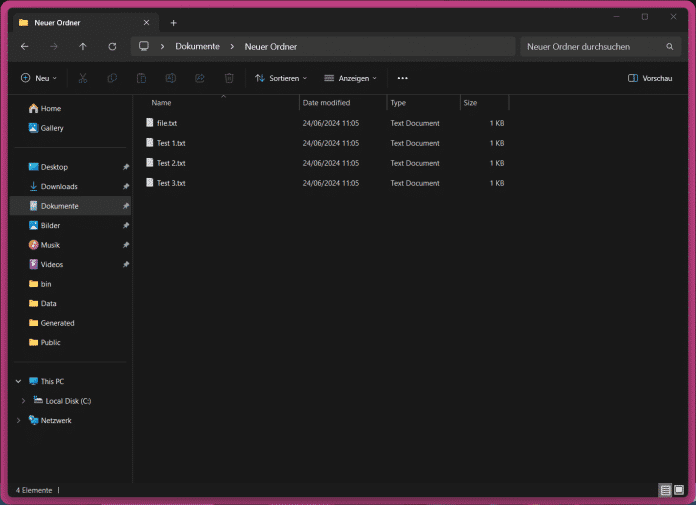Screen dimensions: 696x505
Task: Go up one folder with Up arrow
Action: (83, 46)
